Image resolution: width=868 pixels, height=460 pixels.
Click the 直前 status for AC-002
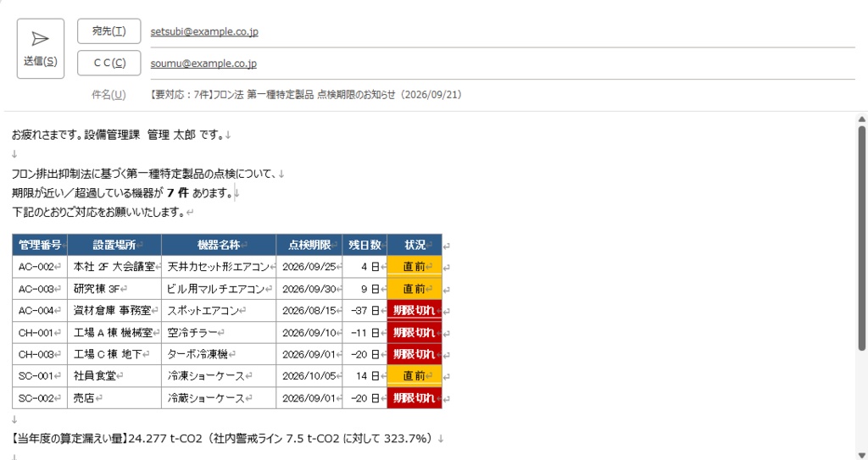[415, 267]
